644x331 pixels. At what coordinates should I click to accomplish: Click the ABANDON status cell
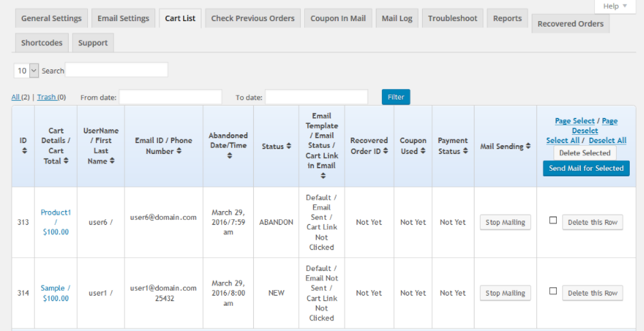coord(276,222)
